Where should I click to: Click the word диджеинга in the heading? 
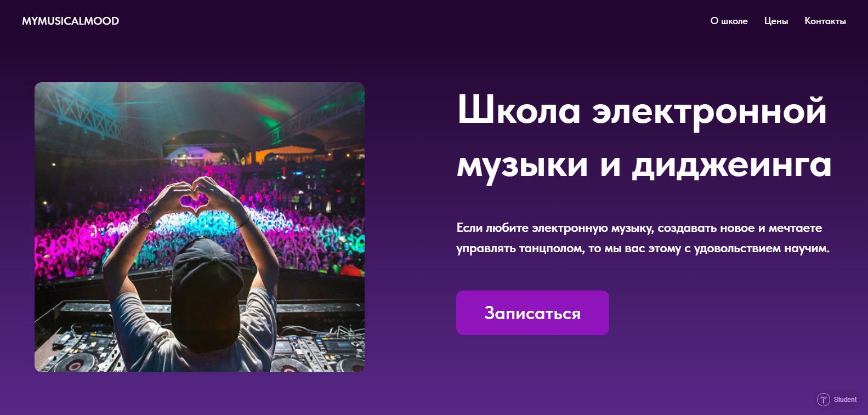point(731,165)
